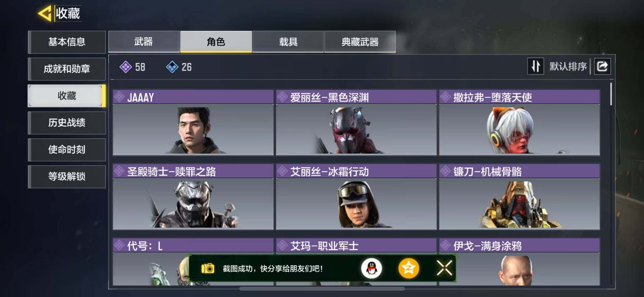
Task: Select the 镰刀-机械骨骼 character card
Action: (x=519, y=197)
